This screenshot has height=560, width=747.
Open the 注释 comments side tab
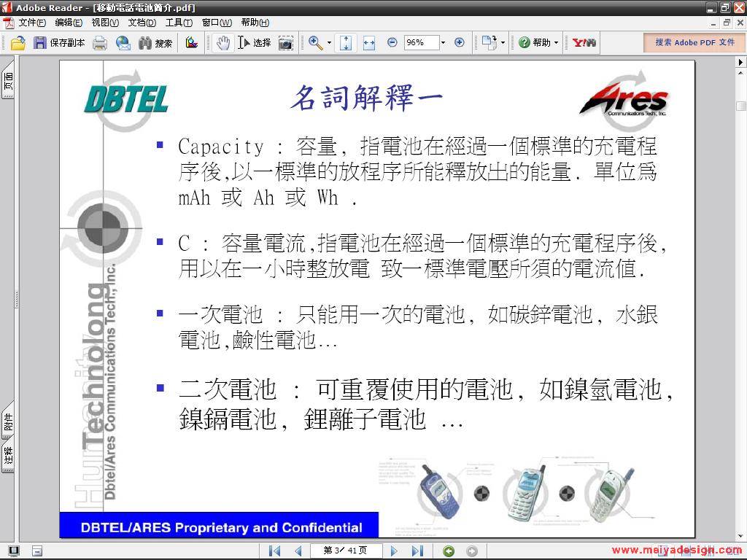(x=8, y=456)
